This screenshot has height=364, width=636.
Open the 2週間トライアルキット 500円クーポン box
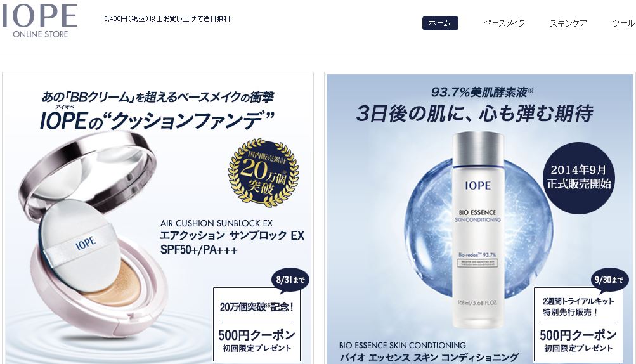[578, 324]
